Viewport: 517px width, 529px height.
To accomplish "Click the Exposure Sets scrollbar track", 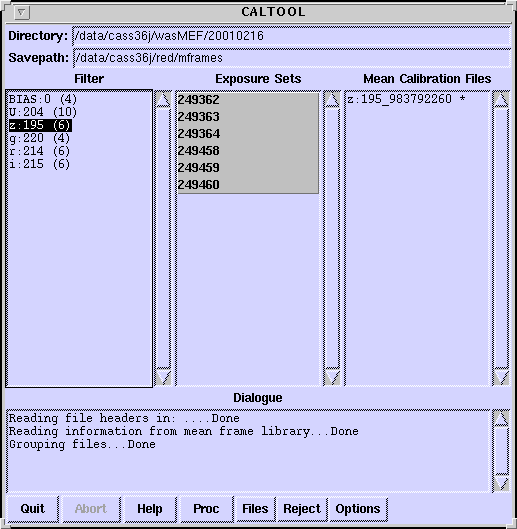I will (332, 239).
